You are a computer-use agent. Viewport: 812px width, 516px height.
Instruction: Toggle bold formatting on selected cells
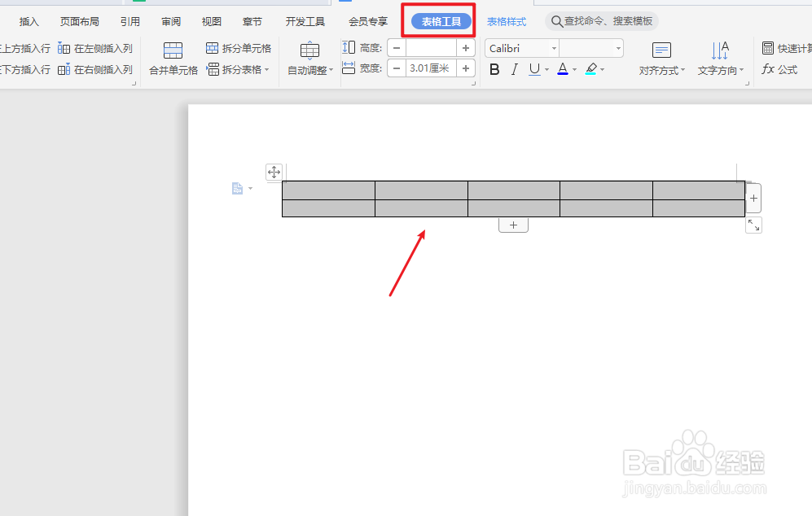[x=494, y=69]
